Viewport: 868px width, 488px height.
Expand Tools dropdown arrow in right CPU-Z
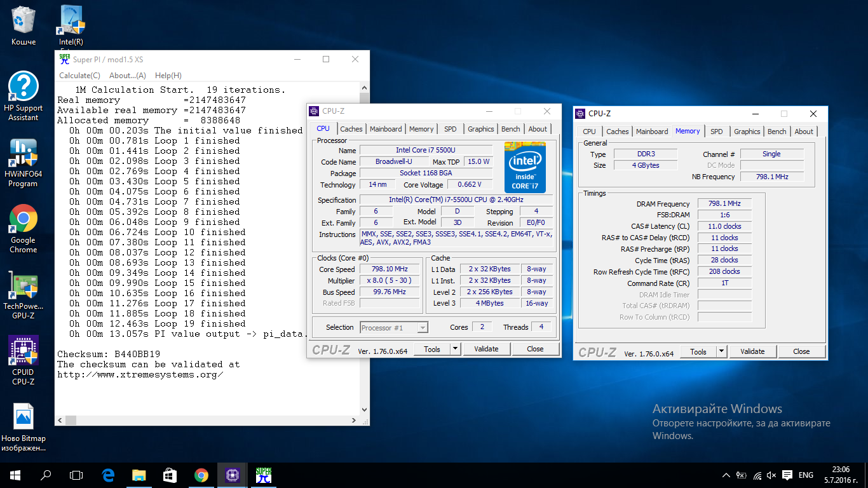[x=721, y=351]
